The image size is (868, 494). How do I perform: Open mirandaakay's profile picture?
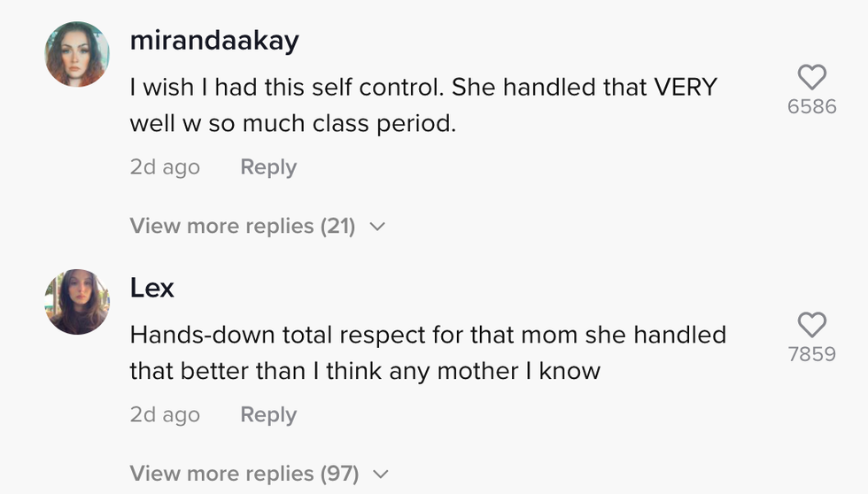(77, 54)
